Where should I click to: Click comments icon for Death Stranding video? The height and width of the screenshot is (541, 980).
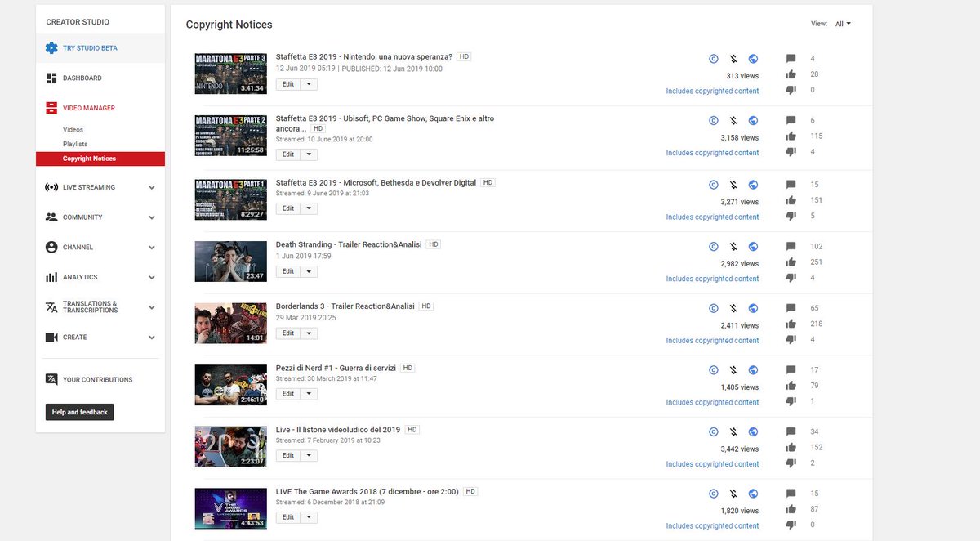(791, 246)
